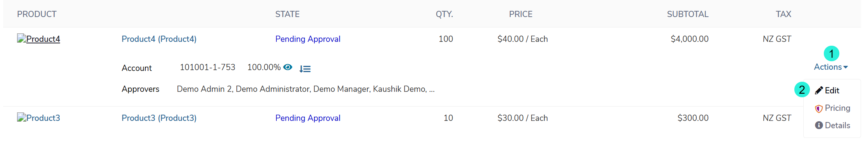Choose Edit from the Actions menu
868x141 pixels.
click(x=827, y=90)
